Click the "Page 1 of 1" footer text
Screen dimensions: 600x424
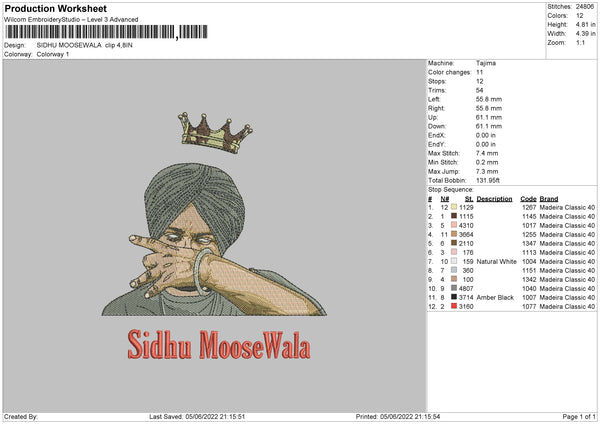579,417
